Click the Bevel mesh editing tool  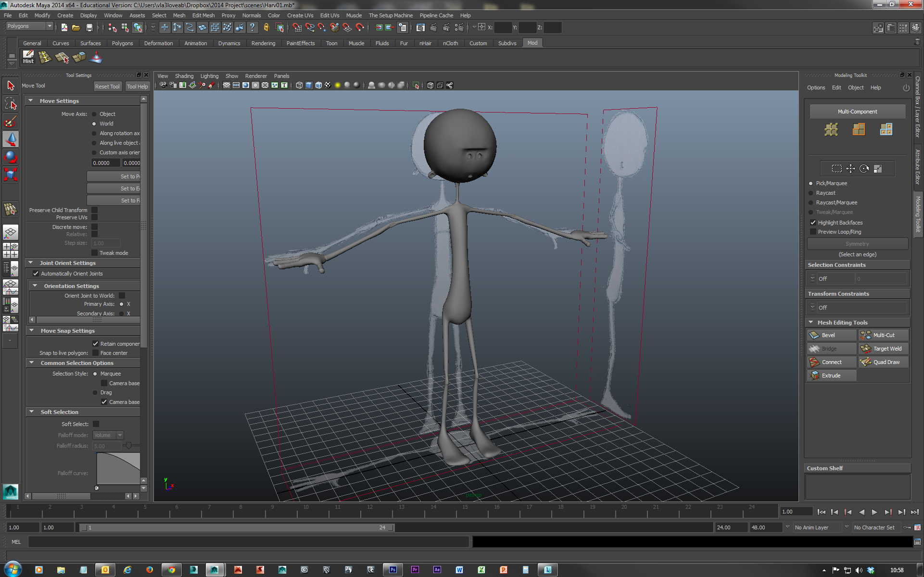tap(831, 335)
